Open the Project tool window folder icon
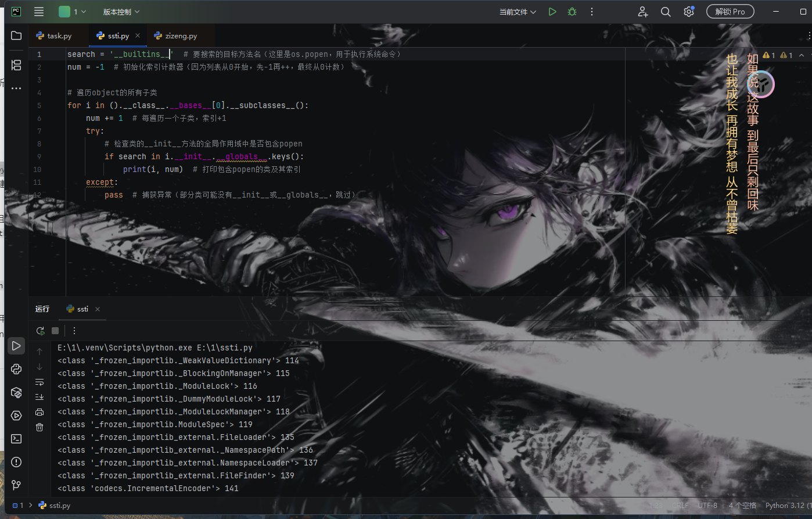 coord(16,36)
